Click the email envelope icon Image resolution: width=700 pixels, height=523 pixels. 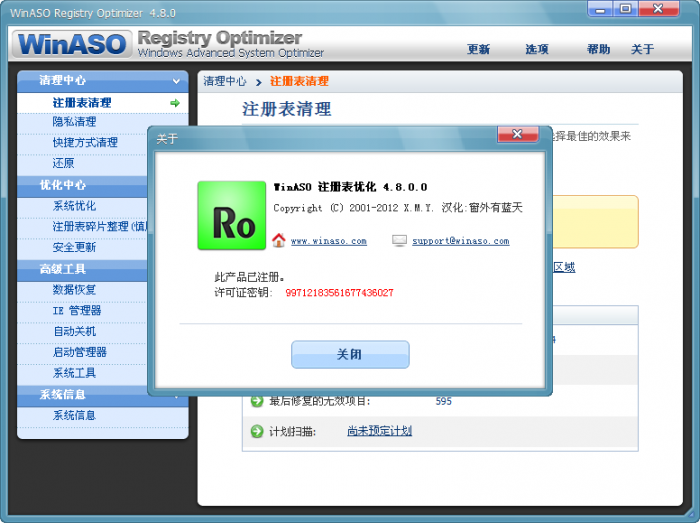point(399,241)
